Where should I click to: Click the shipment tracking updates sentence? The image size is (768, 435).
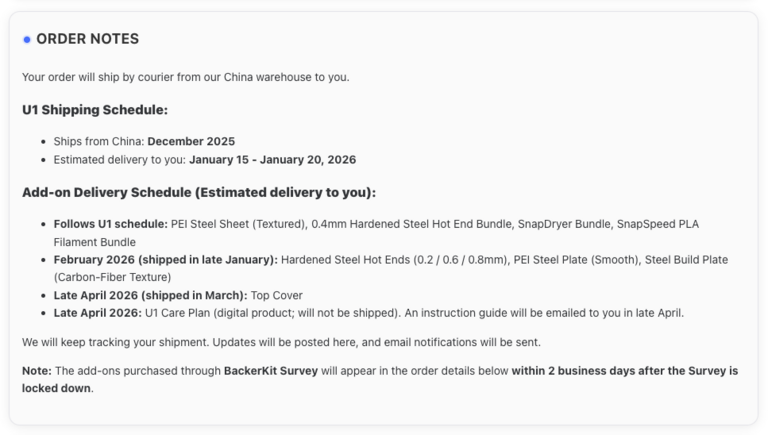(281, 342)
